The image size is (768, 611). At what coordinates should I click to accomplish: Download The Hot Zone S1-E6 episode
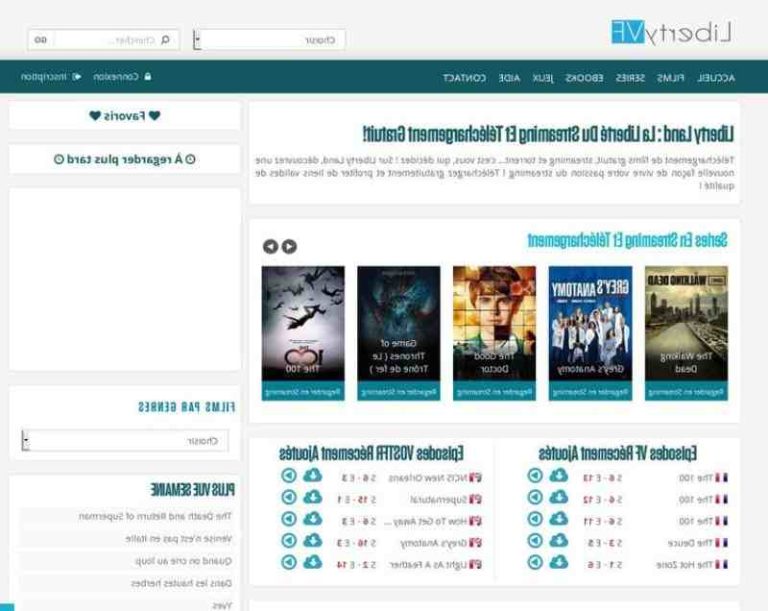(x=558, y=562)
